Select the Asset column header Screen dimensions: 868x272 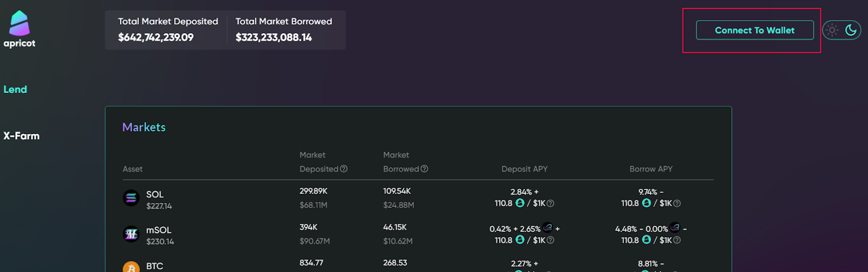(132, 169)
